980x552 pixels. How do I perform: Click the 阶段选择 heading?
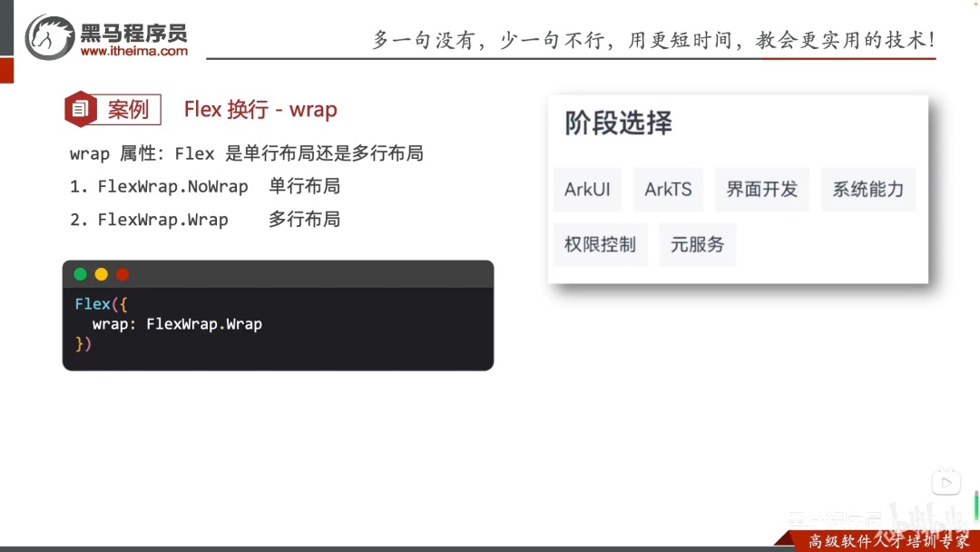(x=618, y=123)
